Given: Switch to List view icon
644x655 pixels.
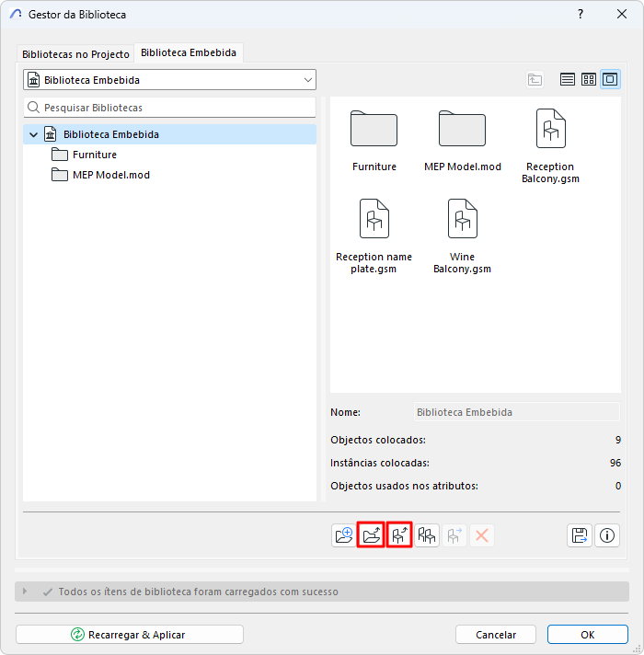Looking at the screenshot, I should [x=567, y=79].
